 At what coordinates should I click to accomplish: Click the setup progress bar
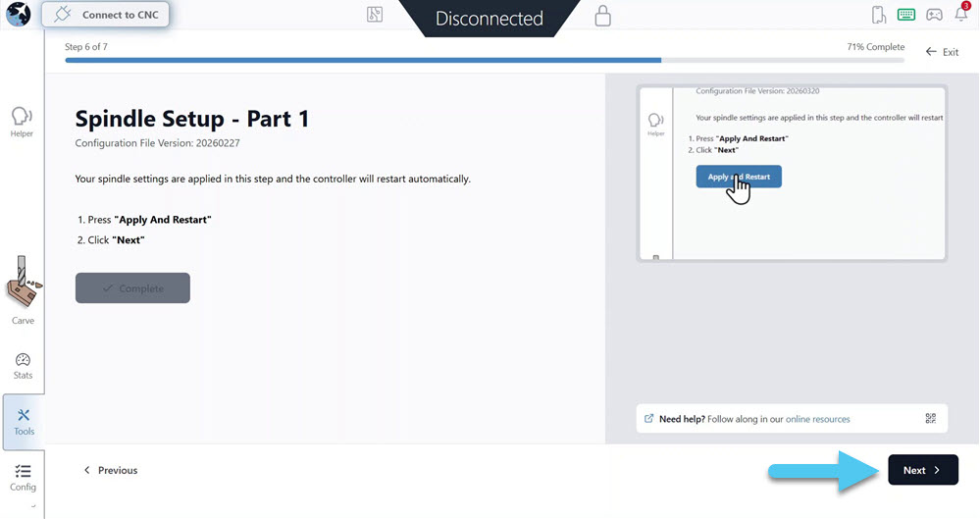[485, 60]
